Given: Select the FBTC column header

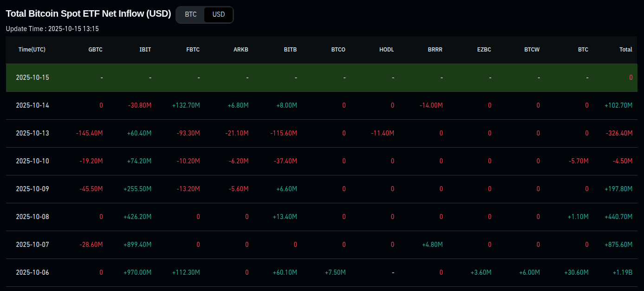Looking at the screenshot, I should coord(193,50).
